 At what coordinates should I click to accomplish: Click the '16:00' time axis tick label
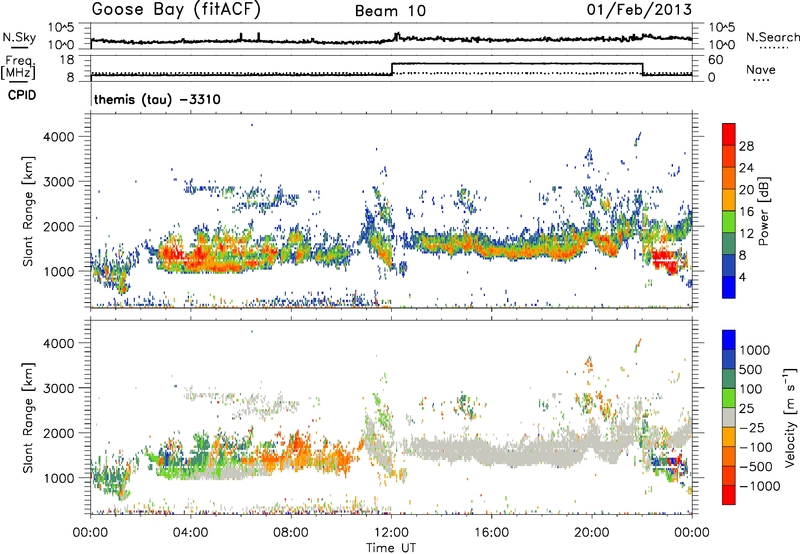pyautogui.click(x=491, y=533)
